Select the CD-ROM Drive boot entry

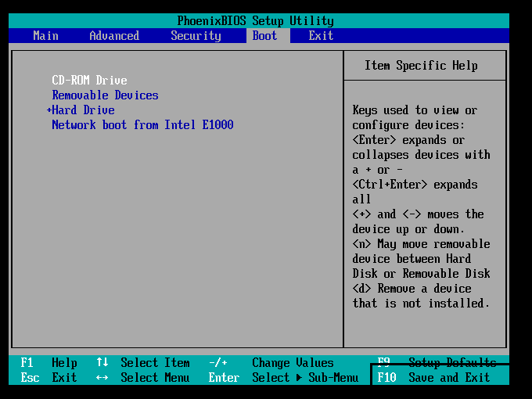coord(89,81)
